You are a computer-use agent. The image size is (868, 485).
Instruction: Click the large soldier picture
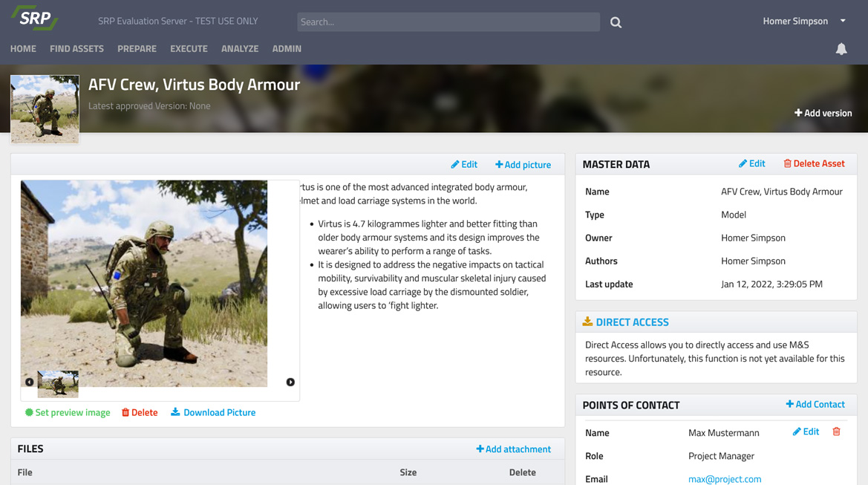pos(144,284)
